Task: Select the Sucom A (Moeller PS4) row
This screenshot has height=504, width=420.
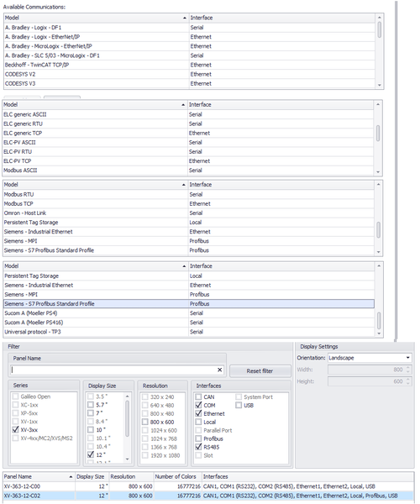Action: (189, 313)
